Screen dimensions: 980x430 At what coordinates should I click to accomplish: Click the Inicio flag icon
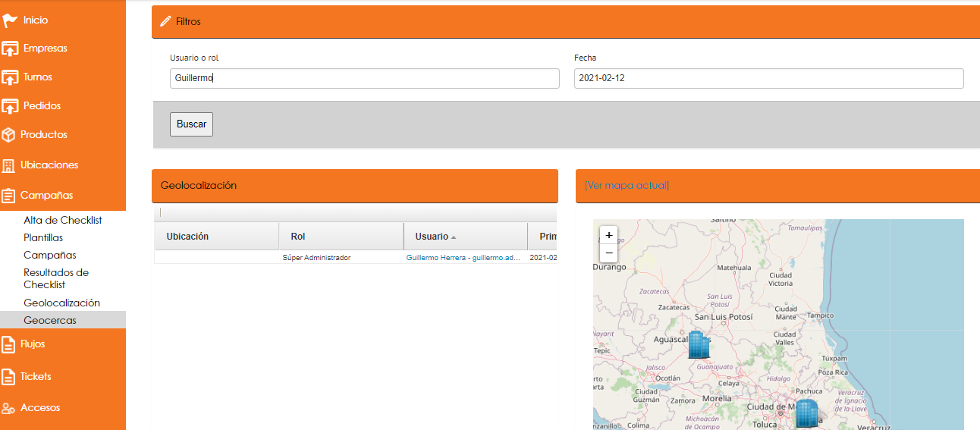point(10,20)
